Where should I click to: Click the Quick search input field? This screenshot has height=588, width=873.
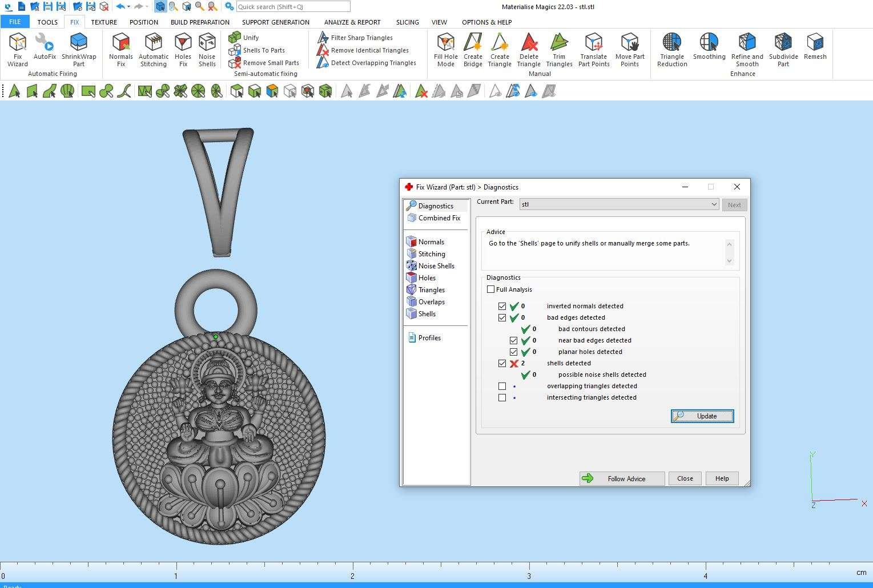click(x=292, y=7)
